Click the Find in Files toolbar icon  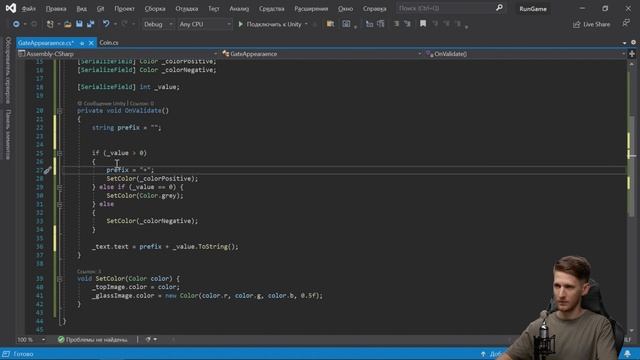click(330, 24)
